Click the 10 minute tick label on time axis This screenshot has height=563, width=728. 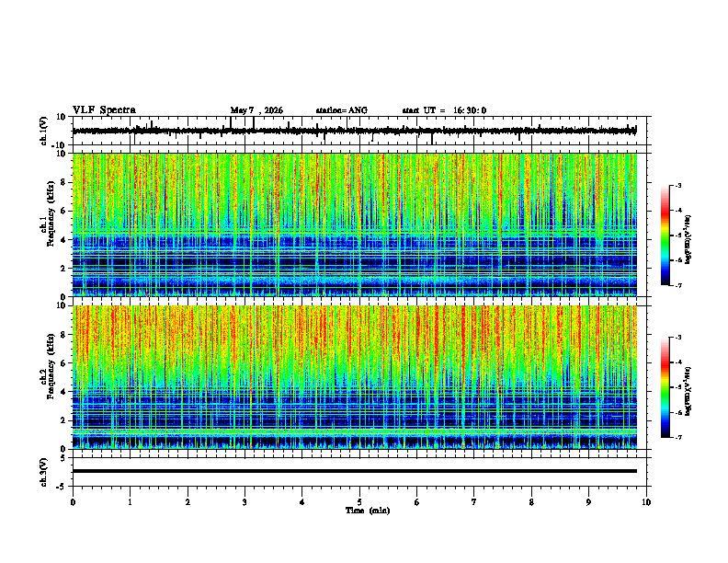(646, 502)
